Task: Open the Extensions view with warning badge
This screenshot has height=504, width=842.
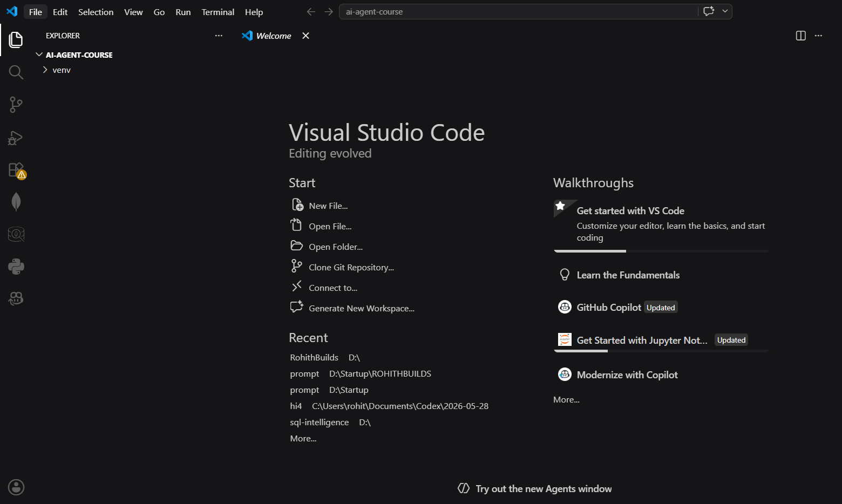Action: click(16, 170)
